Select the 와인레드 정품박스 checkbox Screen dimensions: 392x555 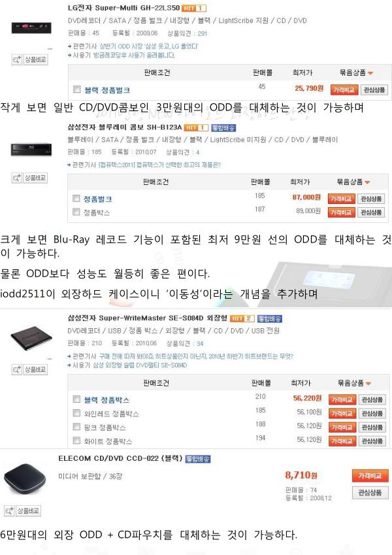pos(76,412)
